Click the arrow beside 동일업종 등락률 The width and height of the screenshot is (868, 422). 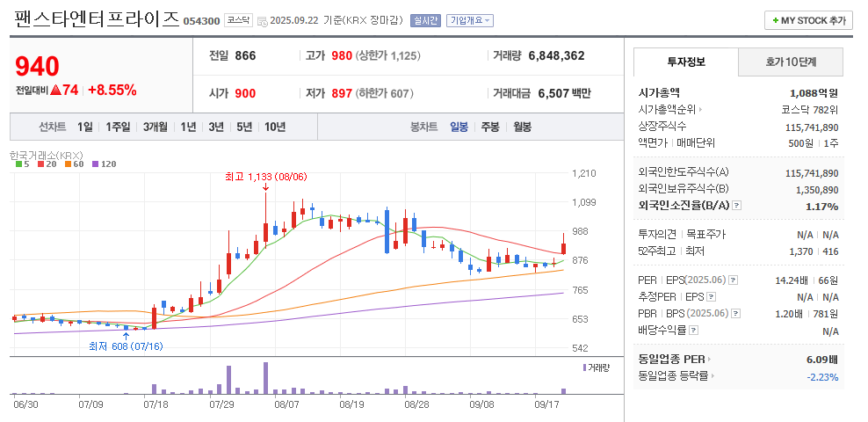pyautogui.click(x=712, y=376)
